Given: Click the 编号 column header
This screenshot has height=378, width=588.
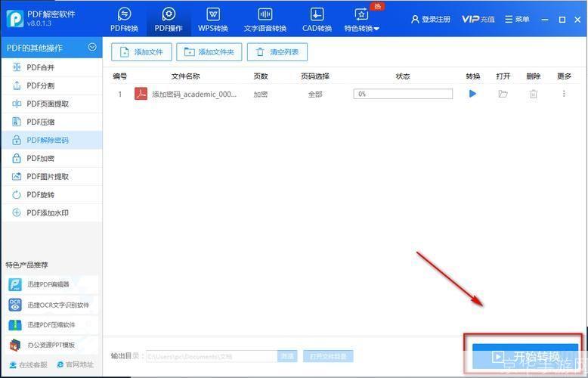Looking at the screenshot, I should pyautogui.click(x=120, y=76).
